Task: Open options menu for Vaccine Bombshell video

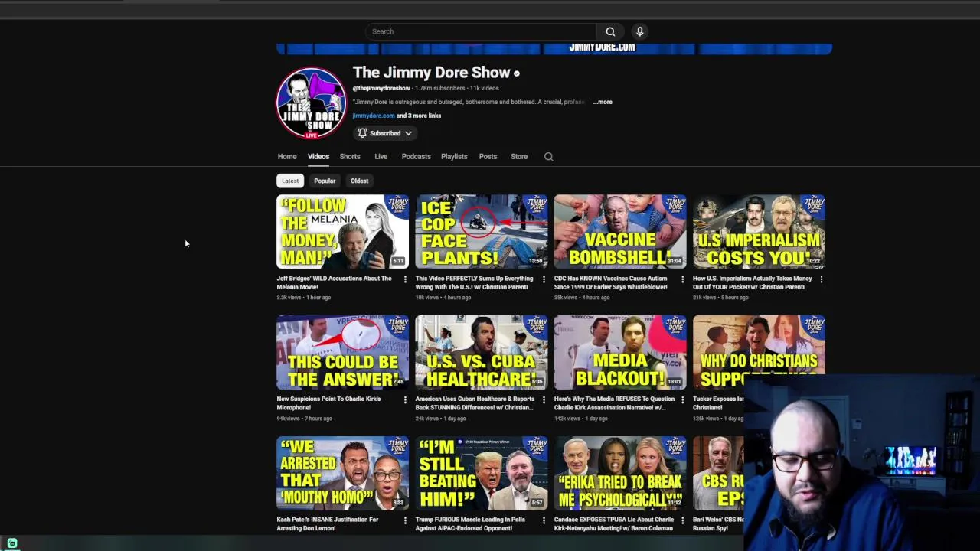Action: 682,279
